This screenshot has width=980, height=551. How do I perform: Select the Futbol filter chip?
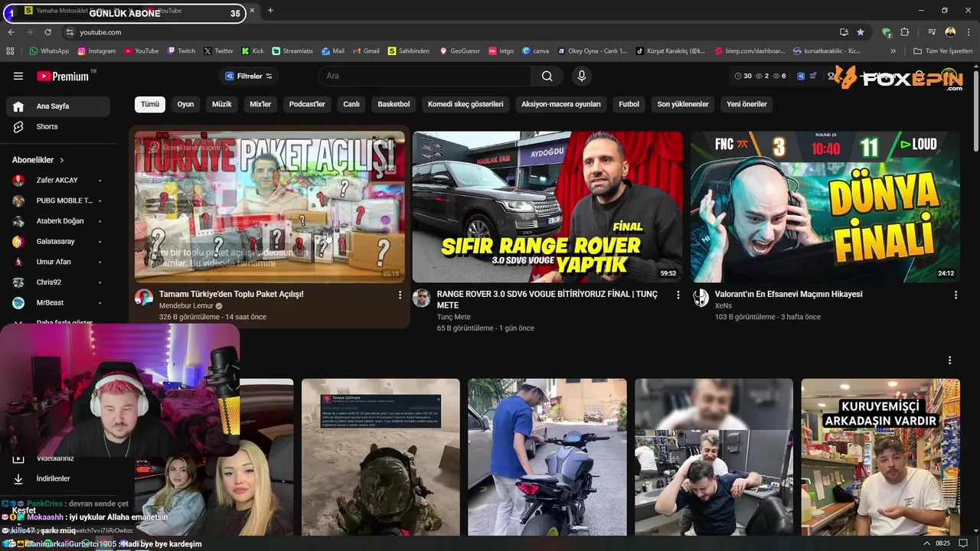[x=629, y=104]
